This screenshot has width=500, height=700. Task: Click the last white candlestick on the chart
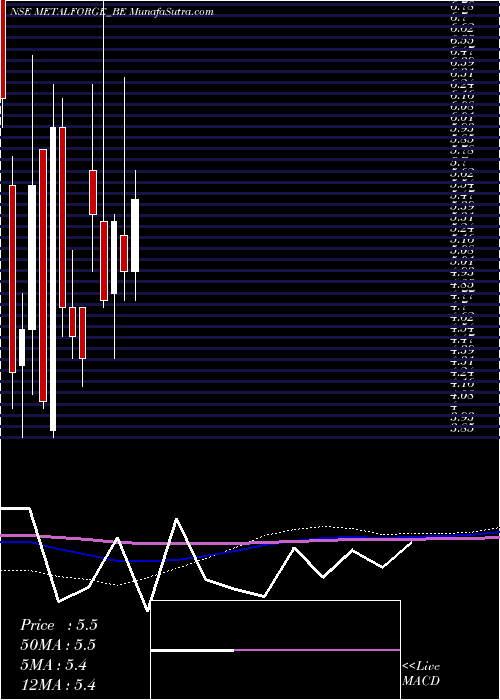pyautogui.click(x=135, y=235)
